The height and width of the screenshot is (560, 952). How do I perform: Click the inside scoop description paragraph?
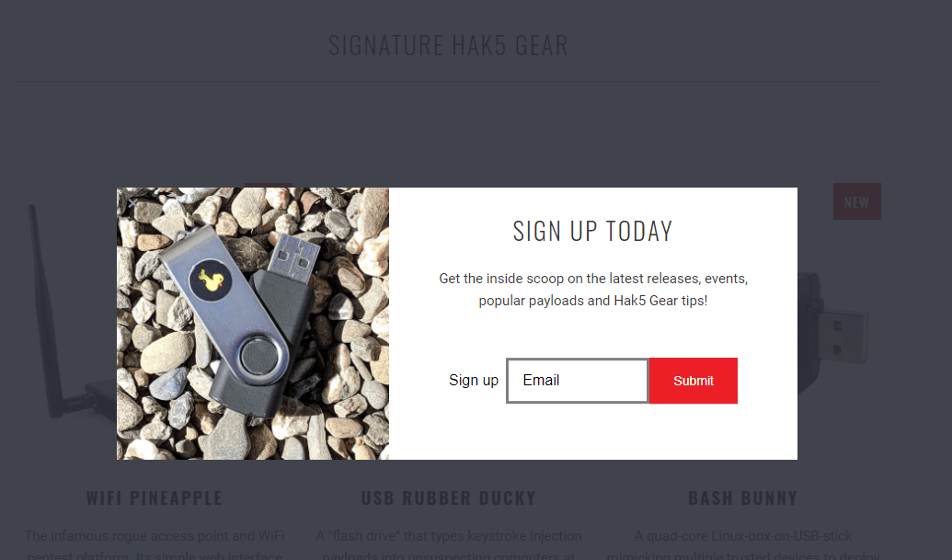(x=593, y=290)
